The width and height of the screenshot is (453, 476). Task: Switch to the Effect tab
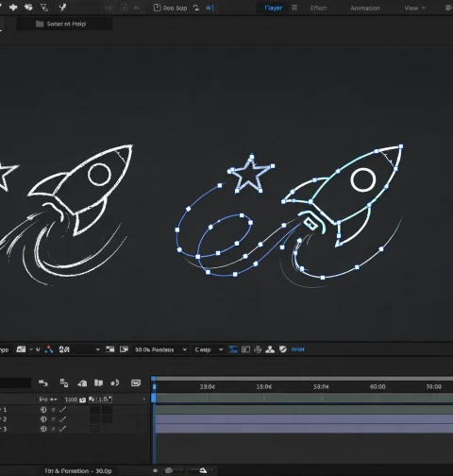click(x=318, y=8)
